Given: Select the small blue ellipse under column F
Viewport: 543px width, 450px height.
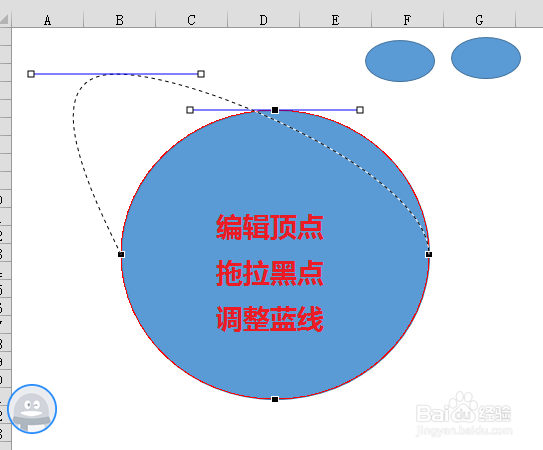Looking at the screenshot, I should [400, 61].
